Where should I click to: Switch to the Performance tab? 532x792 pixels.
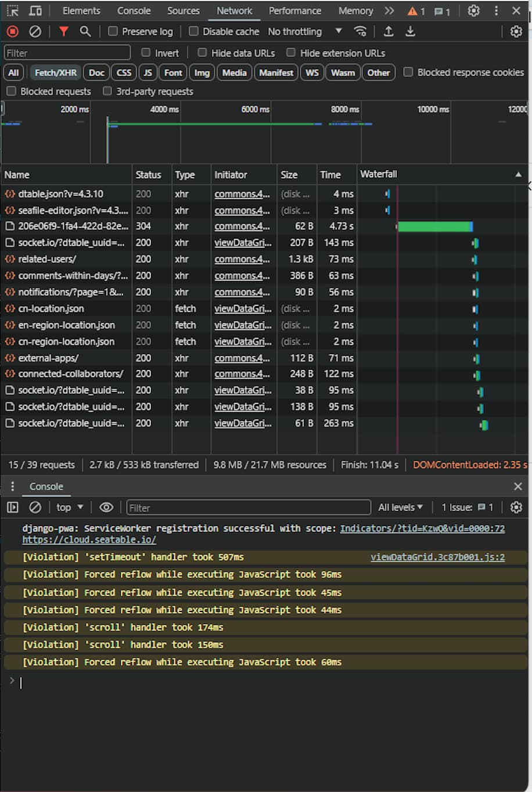coord(294,10)
